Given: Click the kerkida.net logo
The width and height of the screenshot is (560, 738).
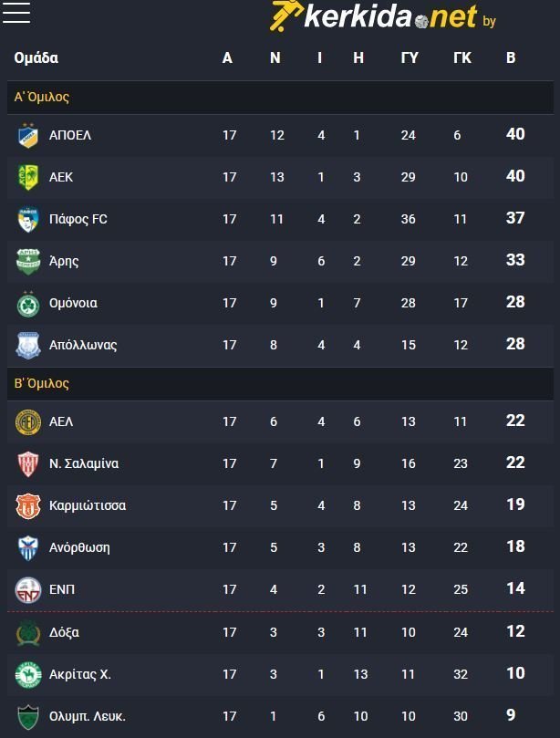Looking at the screenshot, I should click(x=382, y=16).
